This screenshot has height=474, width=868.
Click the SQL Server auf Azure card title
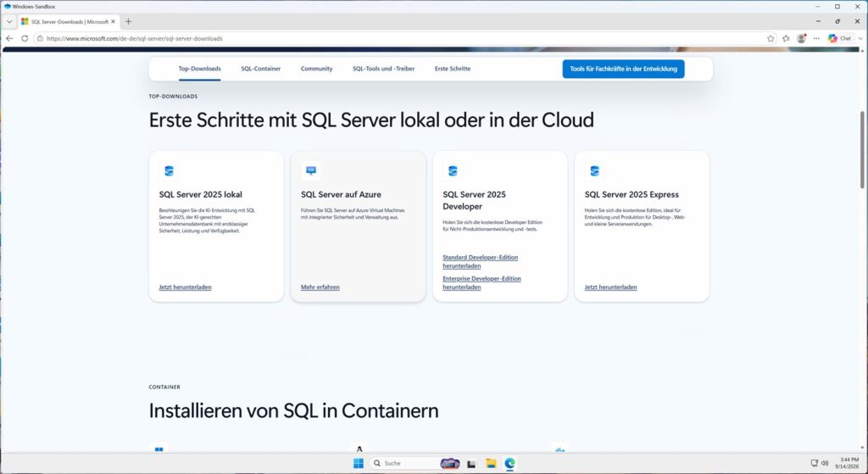[x=341, y=194]
